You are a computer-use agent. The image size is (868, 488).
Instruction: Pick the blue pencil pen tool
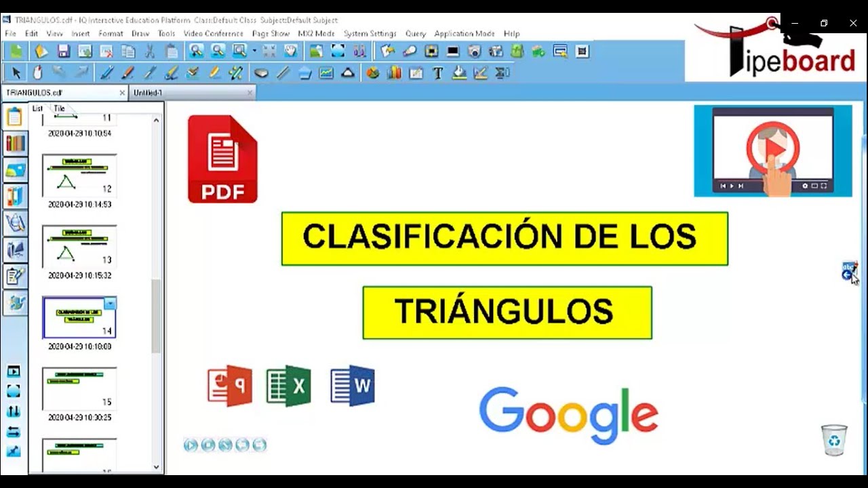[x=106, y=73]
